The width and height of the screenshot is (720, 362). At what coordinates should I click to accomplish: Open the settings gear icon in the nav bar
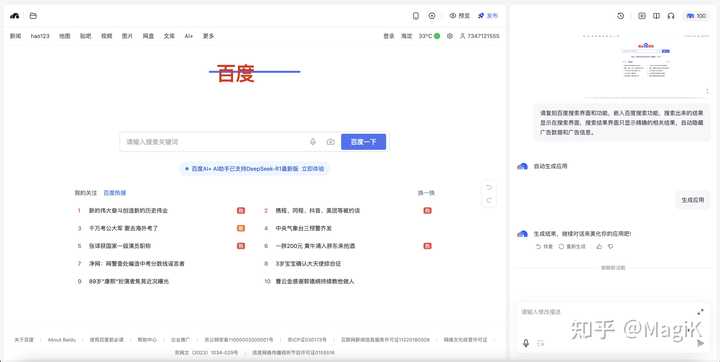[450, 36]
